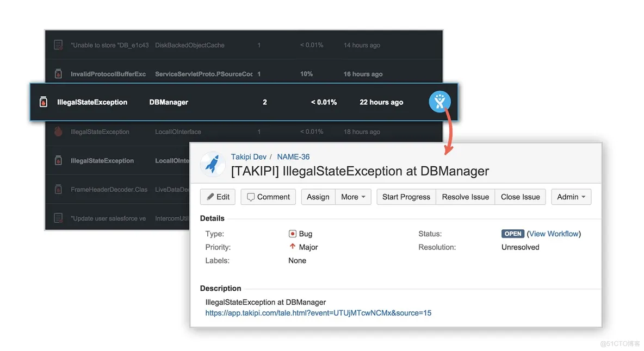Image resolution: width=644 pixels, height=351 pixels.
Task: Click the OPEN status badge
Action: click(512, 234)
